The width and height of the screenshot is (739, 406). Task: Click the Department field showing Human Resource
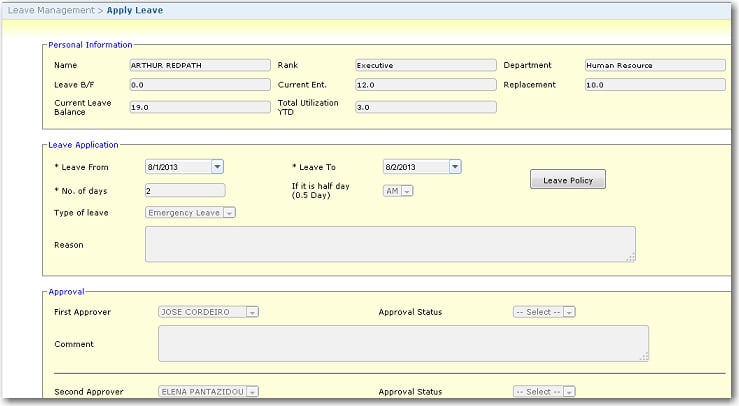coord(655,65)
